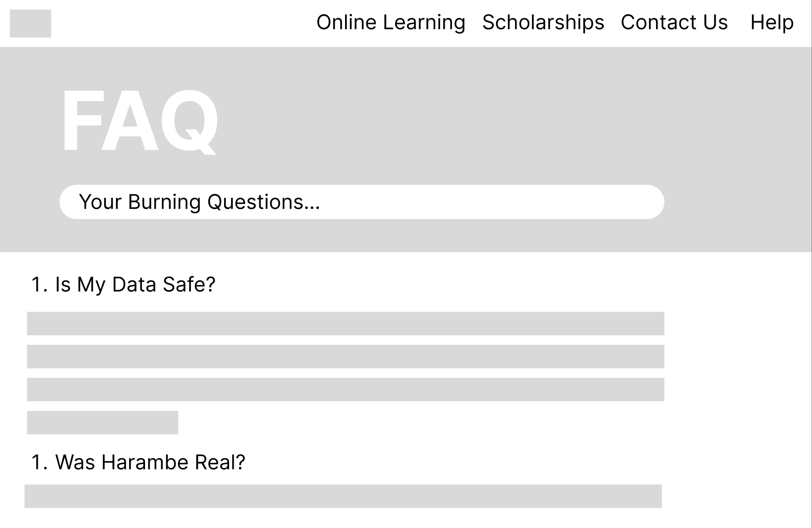Go to the Scholarships page

[543, 22]
